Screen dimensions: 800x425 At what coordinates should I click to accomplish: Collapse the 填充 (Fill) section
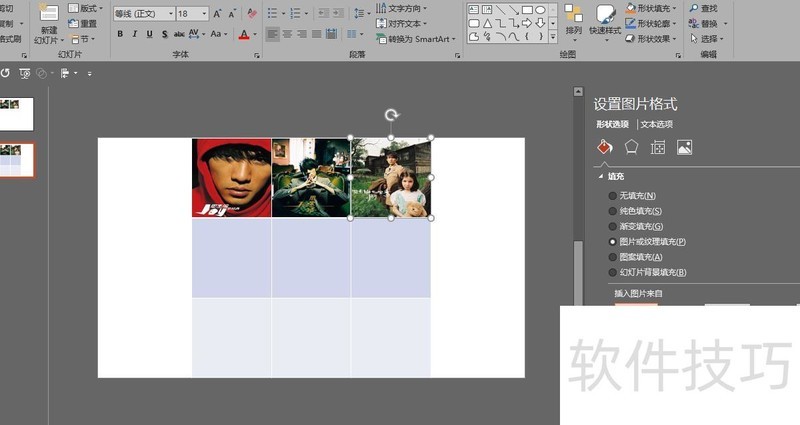point(601,176)
